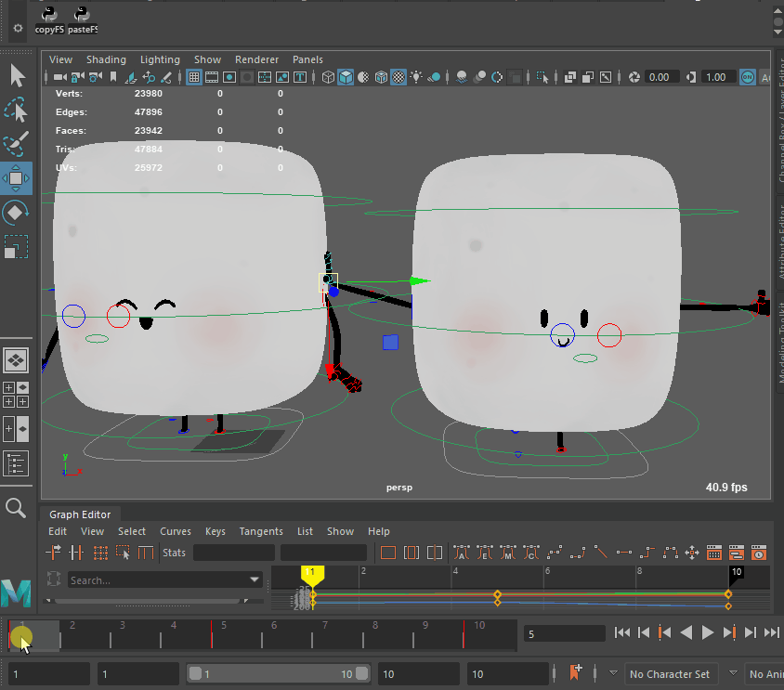The height and width of the screenshot is (690, 784).
Task: Select the Lasso selection tool
Action: point(17,111)
